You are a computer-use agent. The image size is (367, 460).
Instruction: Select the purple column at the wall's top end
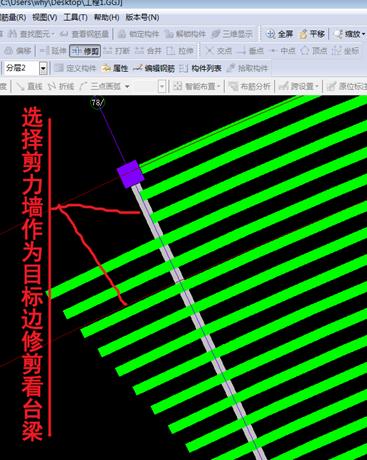tap(130, 174)
